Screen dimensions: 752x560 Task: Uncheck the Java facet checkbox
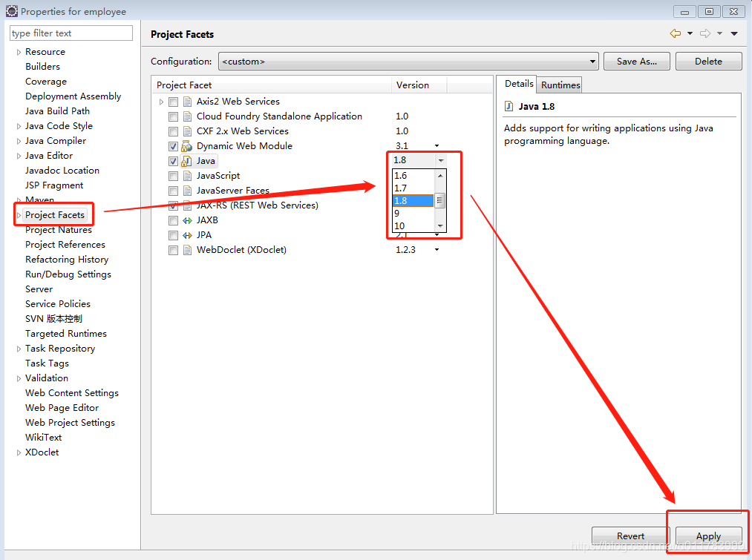click(x=173, y=162)
